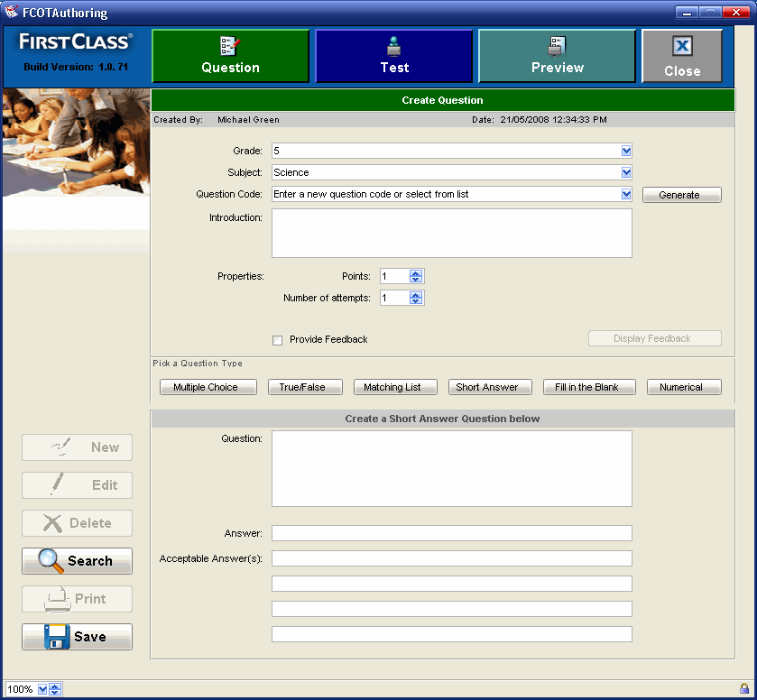Expand the Question Code combo box
Image resolution: width=757 pixels, height=700 pixels.
626,194
